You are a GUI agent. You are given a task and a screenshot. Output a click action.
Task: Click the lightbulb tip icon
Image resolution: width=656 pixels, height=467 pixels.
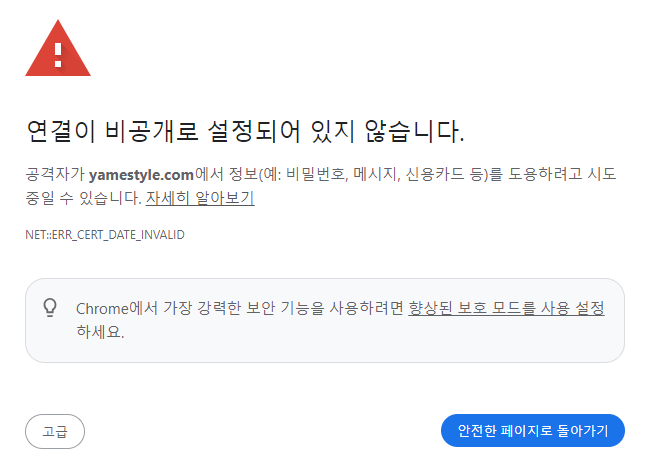(50, 308)
